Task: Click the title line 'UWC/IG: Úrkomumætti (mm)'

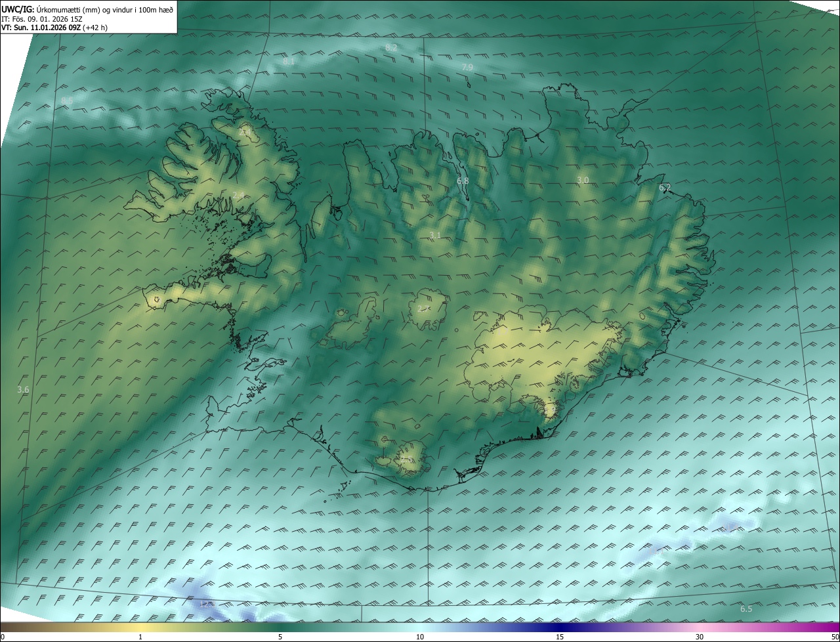Action: [87, 9]
